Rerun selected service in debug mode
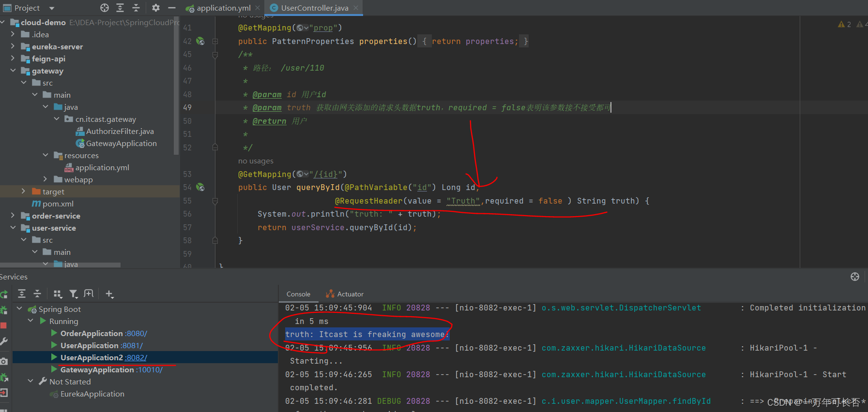 tap(4, 310)
